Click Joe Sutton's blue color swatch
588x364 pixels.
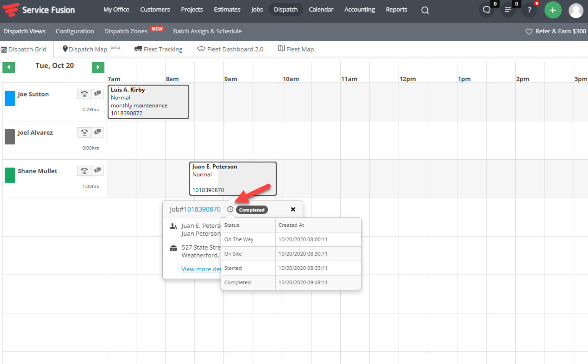pyautogui.click(x=10, y=98)
